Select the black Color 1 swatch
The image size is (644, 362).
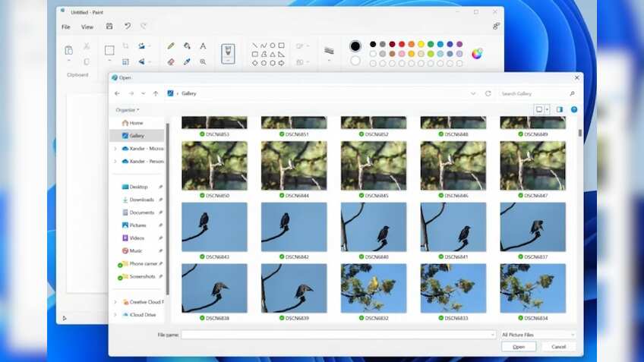[x=355, y=46]
